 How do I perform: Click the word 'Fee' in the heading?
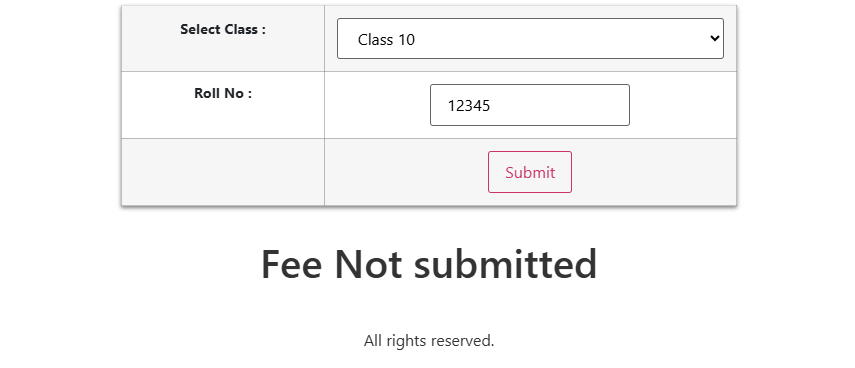point(291,264)
